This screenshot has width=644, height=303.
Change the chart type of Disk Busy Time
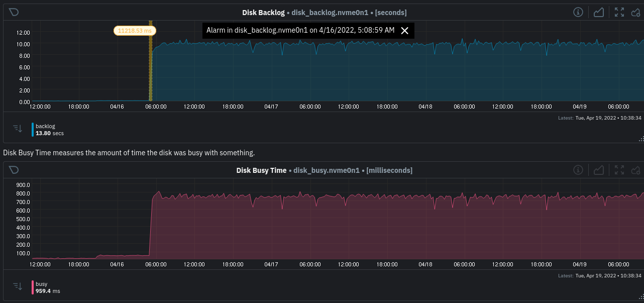[x=598, y=170]
